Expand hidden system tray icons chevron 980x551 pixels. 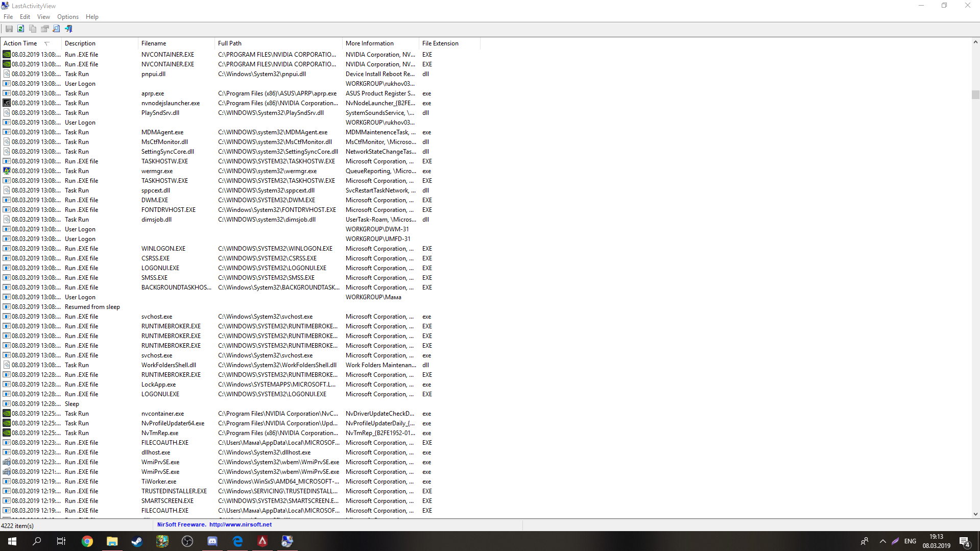[x=882, y=541]
